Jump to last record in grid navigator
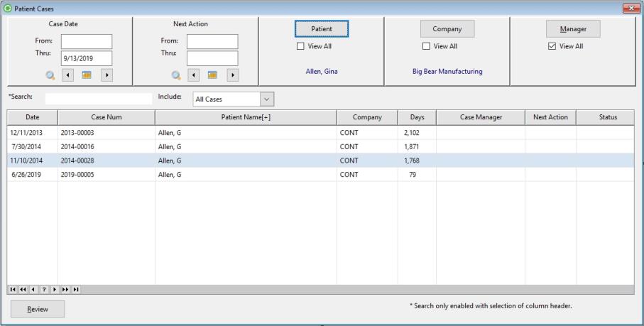Image resolution: width=644 pixels, height=326 pixels. [x=76, y=290]
